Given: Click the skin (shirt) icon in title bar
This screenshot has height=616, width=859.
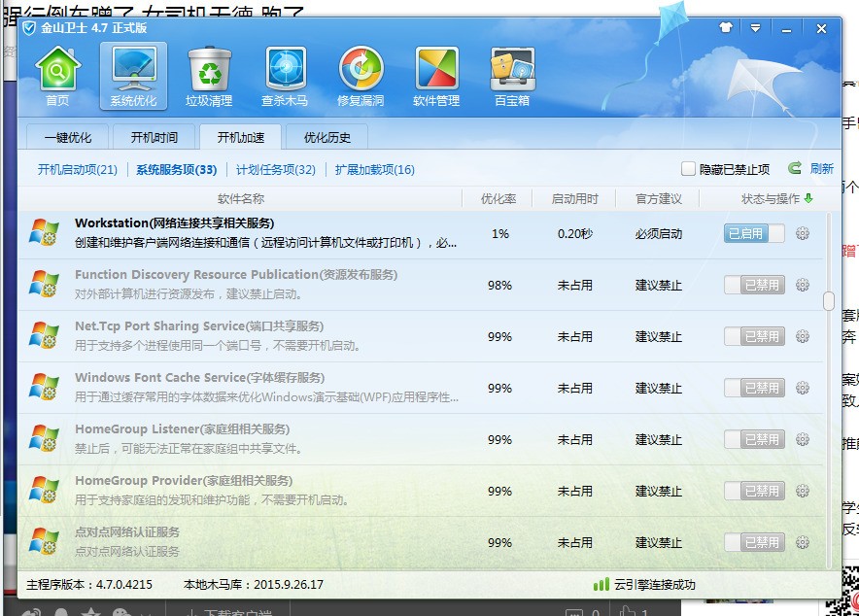Looking at the screenshot, I should 726,28.
